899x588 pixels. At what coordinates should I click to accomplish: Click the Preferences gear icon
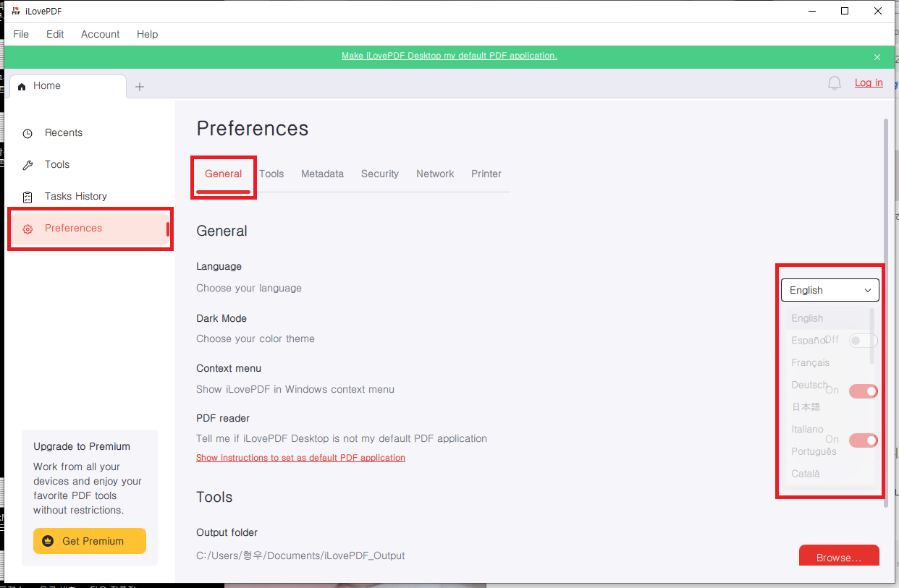click(28, 229)
